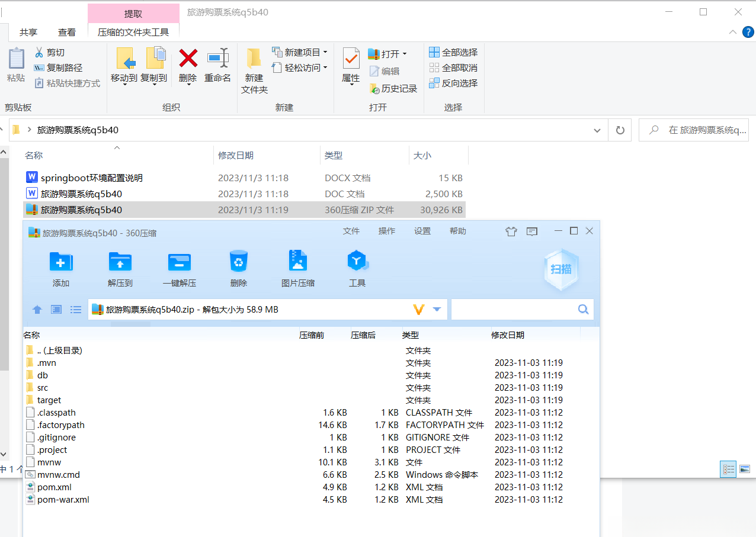Image resolution: width=756 pixels, height=537 pixels.
Task: Open the 设置 menu in 360压缩
Action: (x=422, y=231)
